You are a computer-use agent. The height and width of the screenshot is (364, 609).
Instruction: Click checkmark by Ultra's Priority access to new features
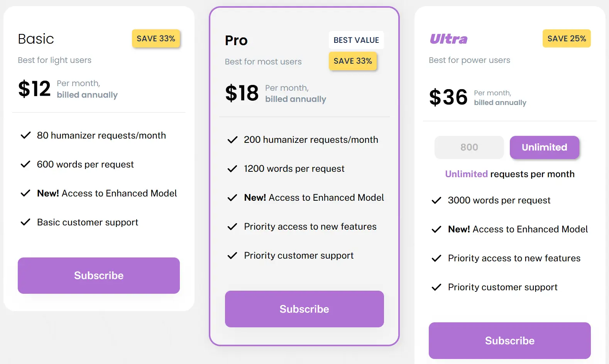(436, 258)
